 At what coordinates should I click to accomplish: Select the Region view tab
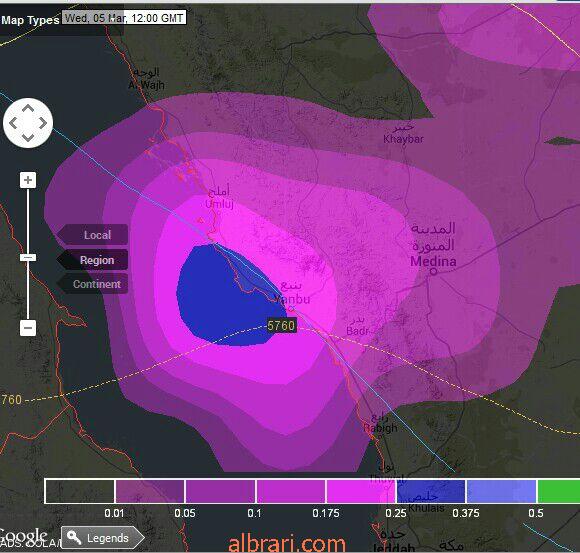click(92, 260)
